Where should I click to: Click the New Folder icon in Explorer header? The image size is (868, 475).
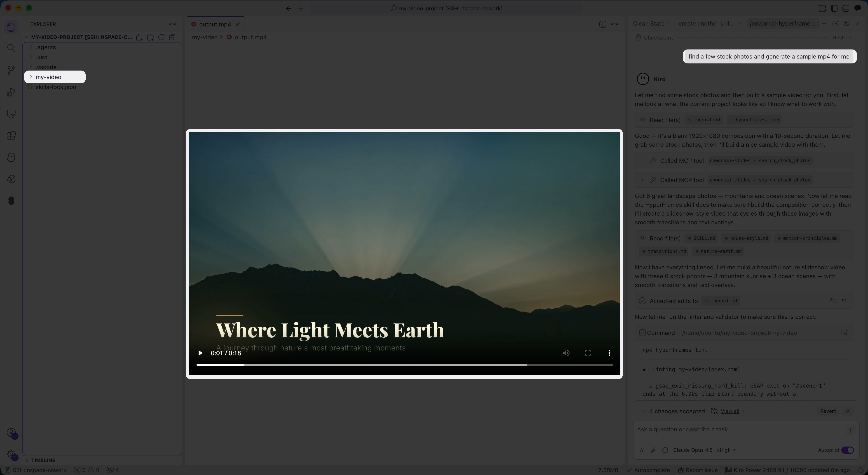pos(150,37)
